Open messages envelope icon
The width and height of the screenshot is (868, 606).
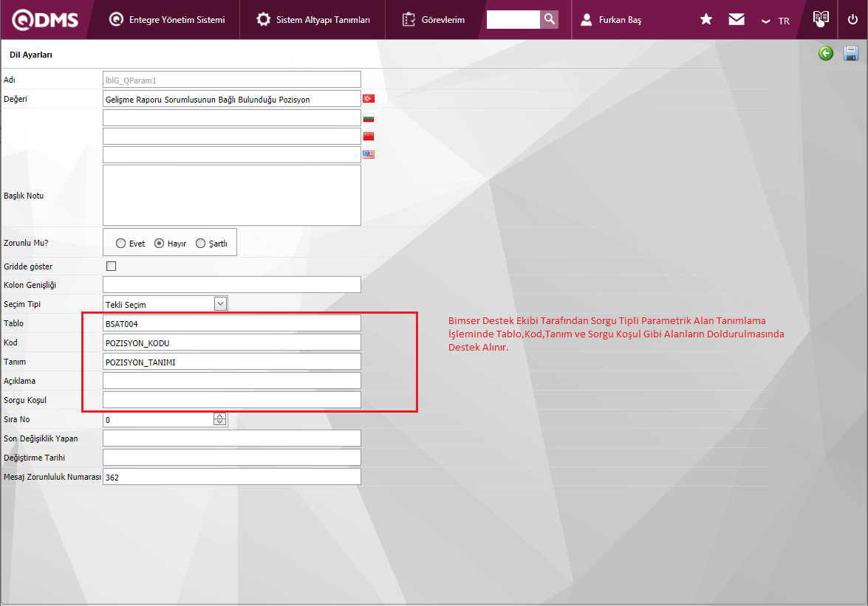[x=737, y=20]
